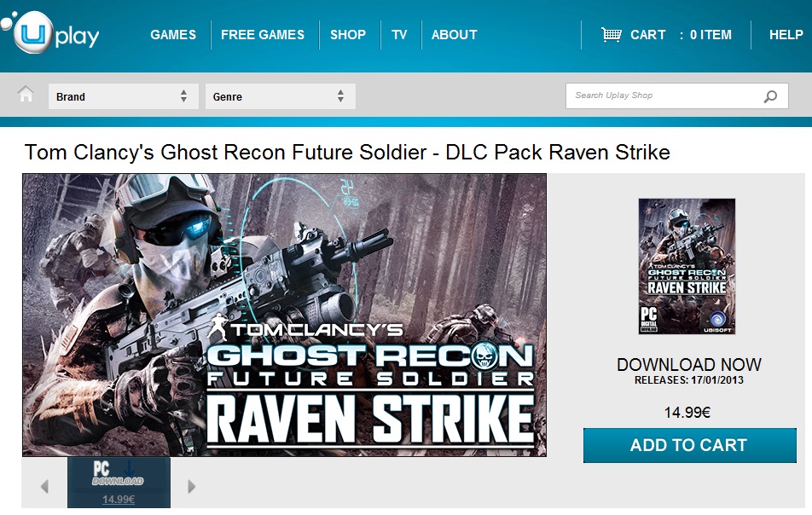Image resolution: width=812 pixels, height=515 pixels.
Task: Click the large Raven Strike banner image
Action: click(284, 315)
